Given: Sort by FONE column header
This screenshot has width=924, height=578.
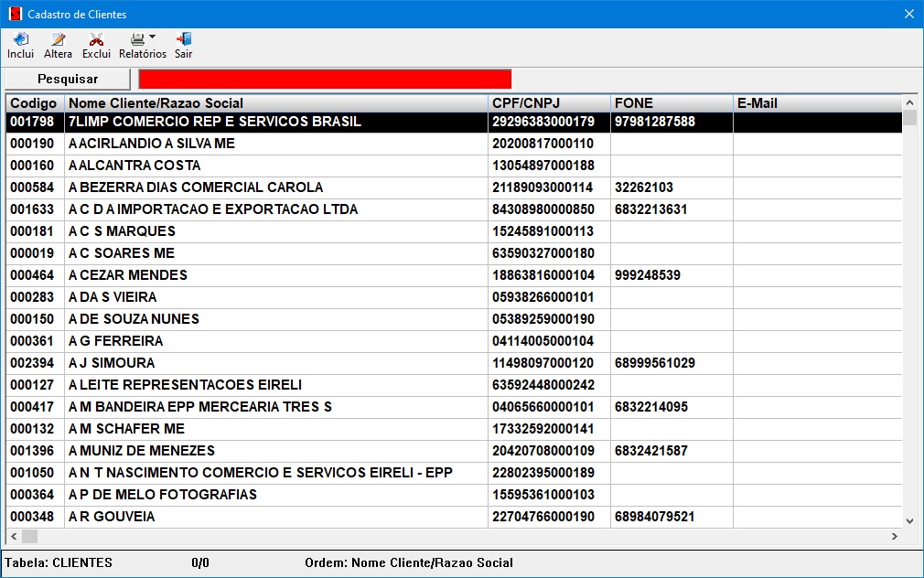Looking at the screenshot, I should point(672,103).
